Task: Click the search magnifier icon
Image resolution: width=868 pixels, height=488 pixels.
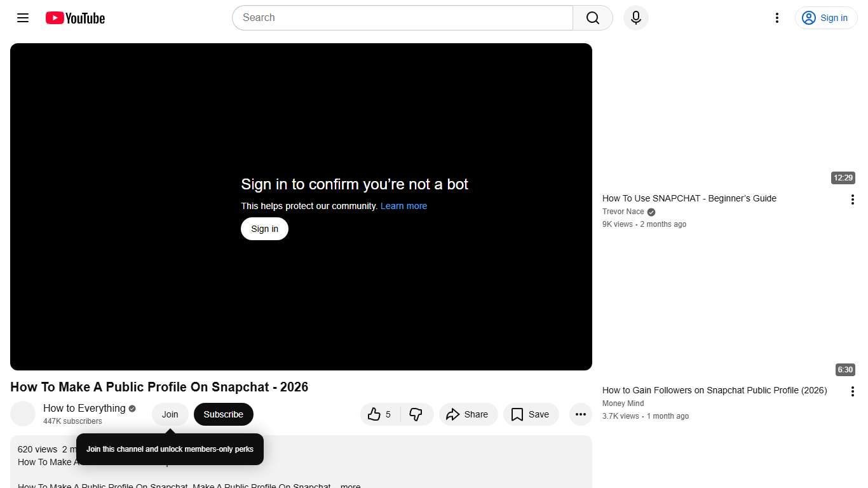Action: pos(592,18)
